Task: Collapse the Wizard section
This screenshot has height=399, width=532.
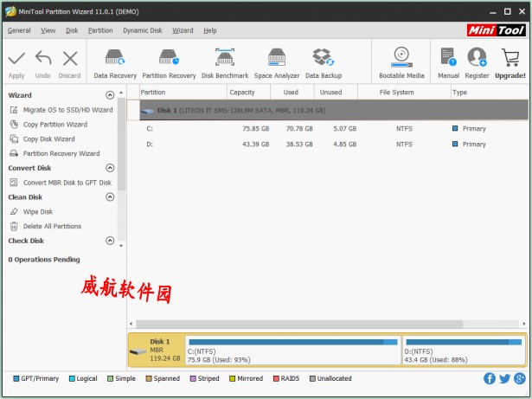Action: click(110, 95)
